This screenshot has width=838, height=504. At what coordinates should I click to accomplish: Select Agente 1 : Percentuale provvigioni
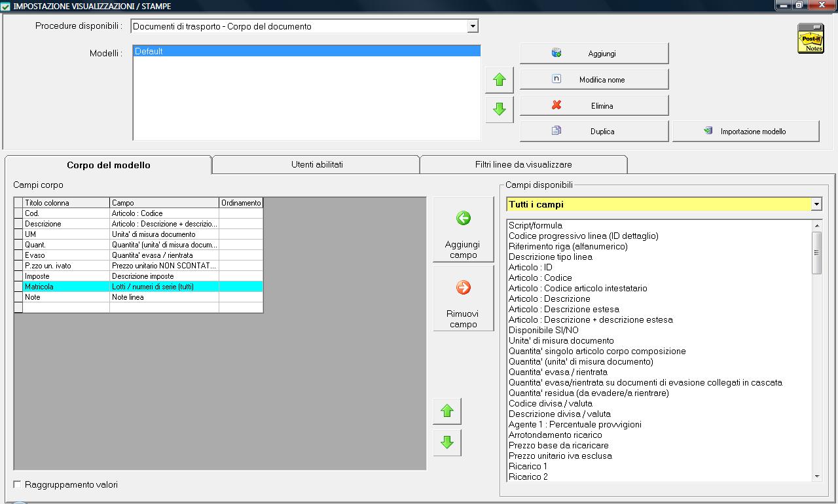point(575,424)
